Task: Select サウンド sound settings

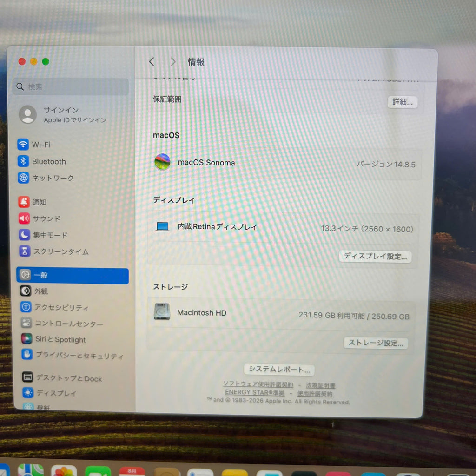Action: (x=40, y=218)
